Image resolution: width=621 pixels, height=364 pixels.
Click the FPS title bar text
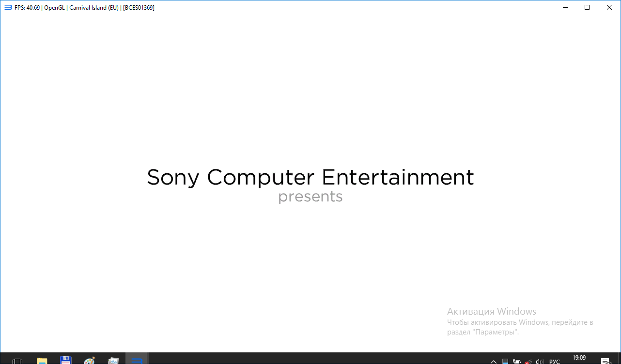(85, 8)
